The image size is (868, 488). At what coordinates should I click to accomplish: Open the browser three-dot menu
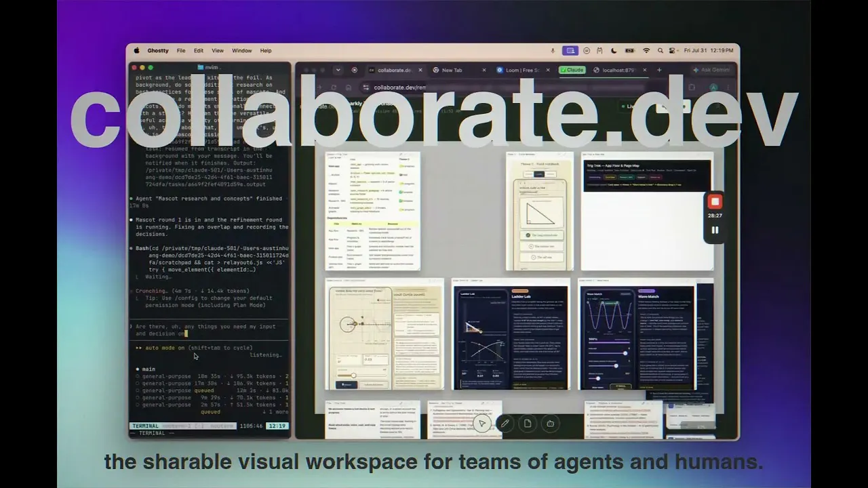pos(728,87)
